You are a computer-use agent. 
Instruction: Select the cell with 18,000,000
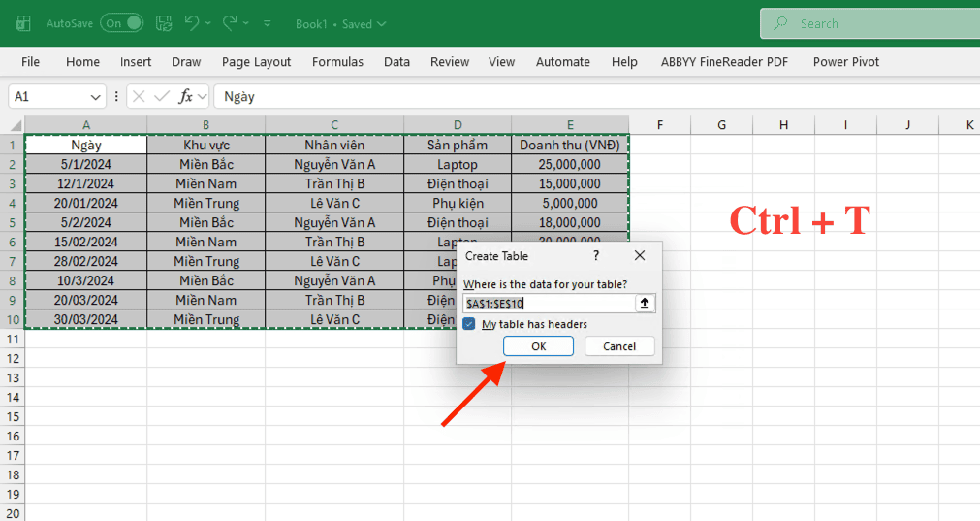(570, 222)
